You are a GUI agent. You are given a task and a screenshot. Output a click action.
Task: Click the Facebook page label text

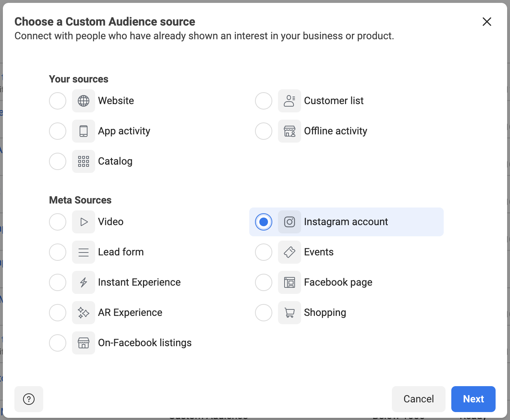click(x=338, y=282)
